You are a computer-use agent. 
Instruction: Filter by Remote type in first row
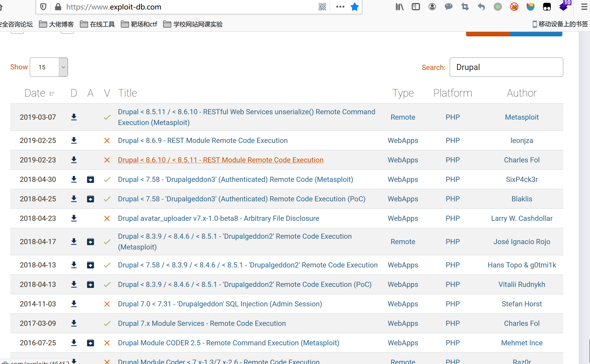pyautogui.click(x=403, y=117)
